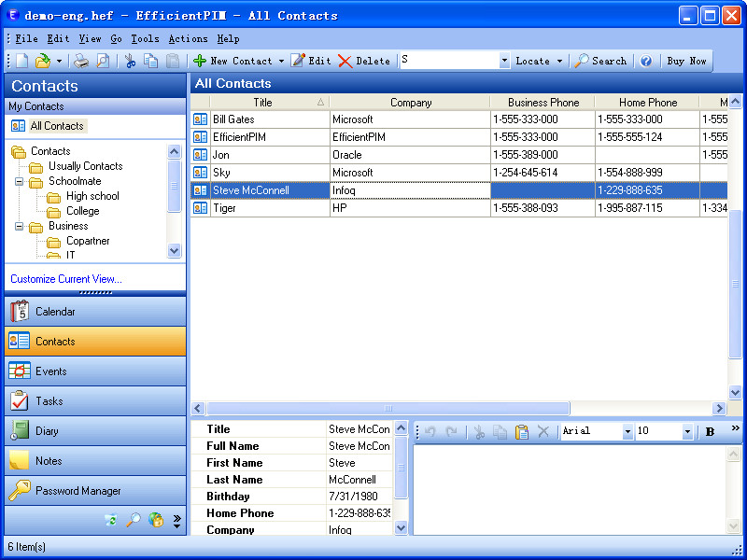Open the locate text box dropdown arrow

coord(504,61)
